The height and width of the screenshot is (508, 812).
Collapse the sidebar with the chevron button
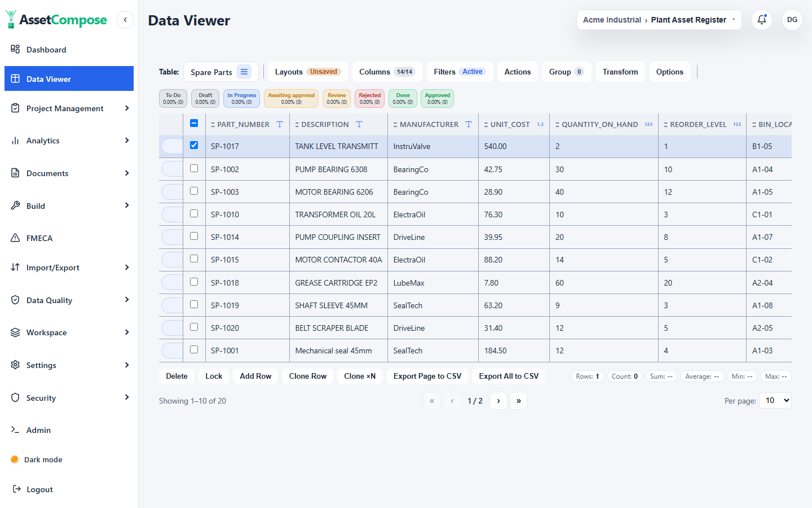[125, 20]
